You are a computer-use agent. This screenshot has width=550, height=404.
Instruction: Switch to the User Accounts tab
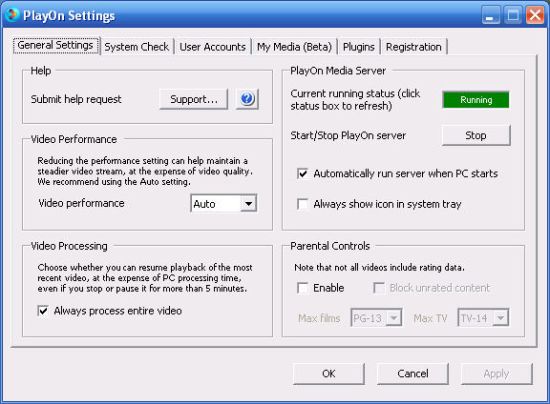(213, 47)
